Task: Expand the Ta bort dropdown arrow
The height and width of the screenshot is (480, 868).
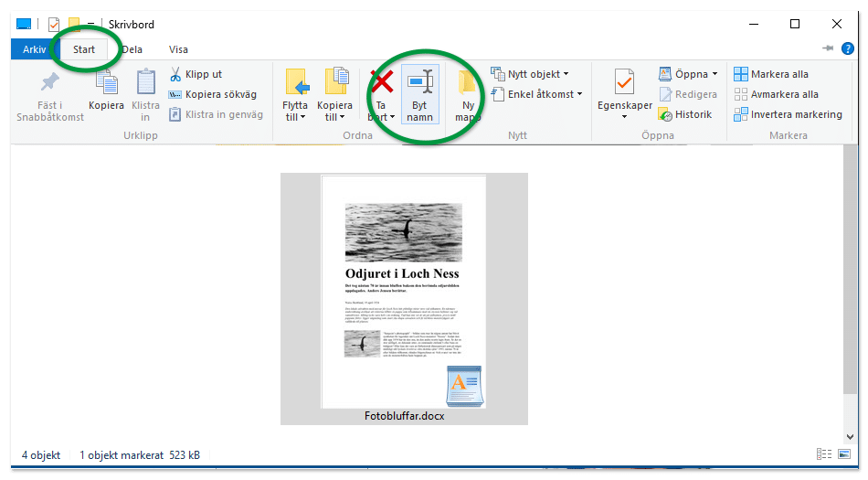Action: [393, 117]
